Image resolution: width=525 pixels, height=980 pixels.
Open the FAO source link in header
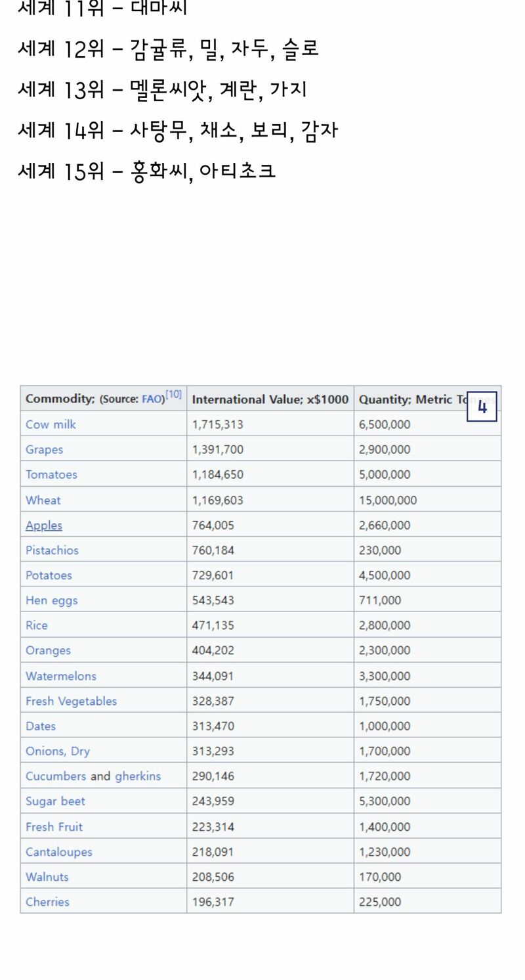click(152, 399)
